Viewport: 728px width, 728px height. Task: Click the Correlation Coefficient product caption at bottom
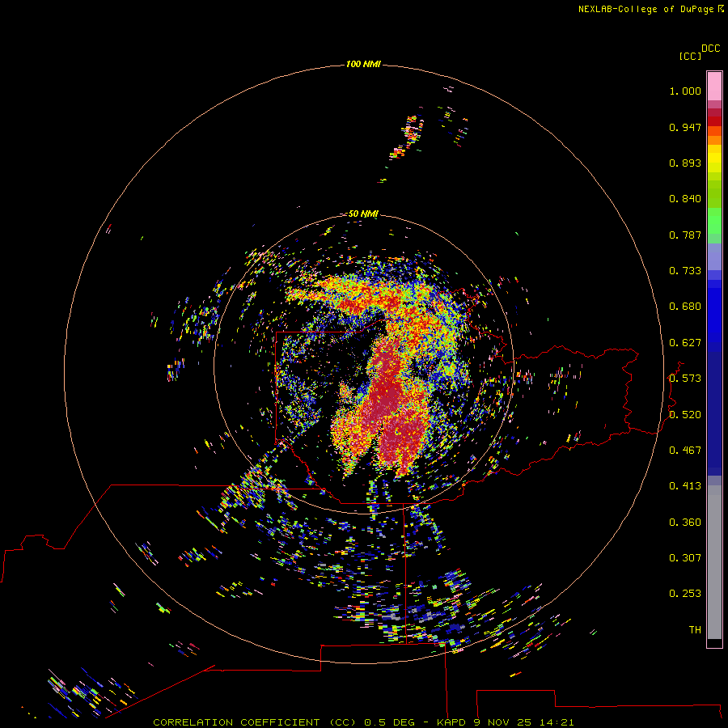click(x=363, y=722)
